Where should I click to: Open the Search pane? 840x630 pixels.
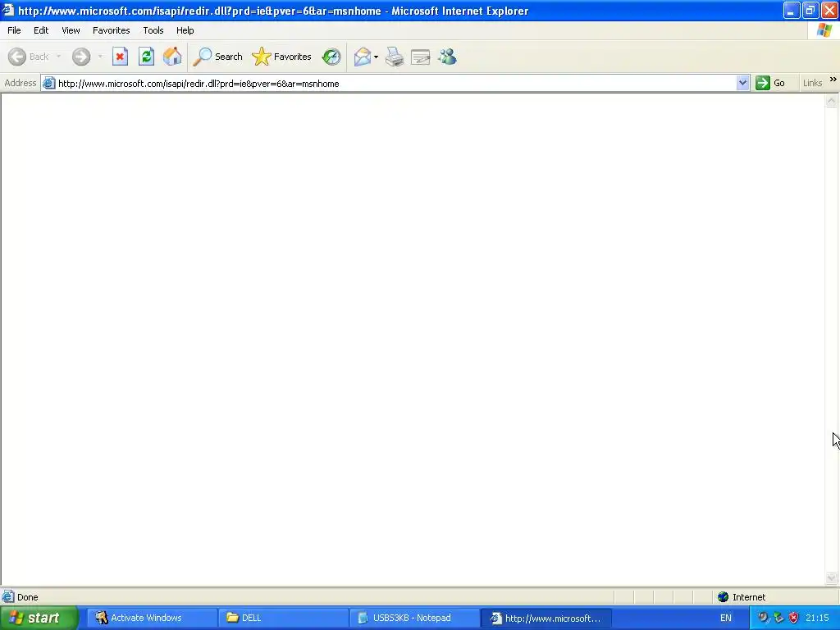(x=217, y=57)
